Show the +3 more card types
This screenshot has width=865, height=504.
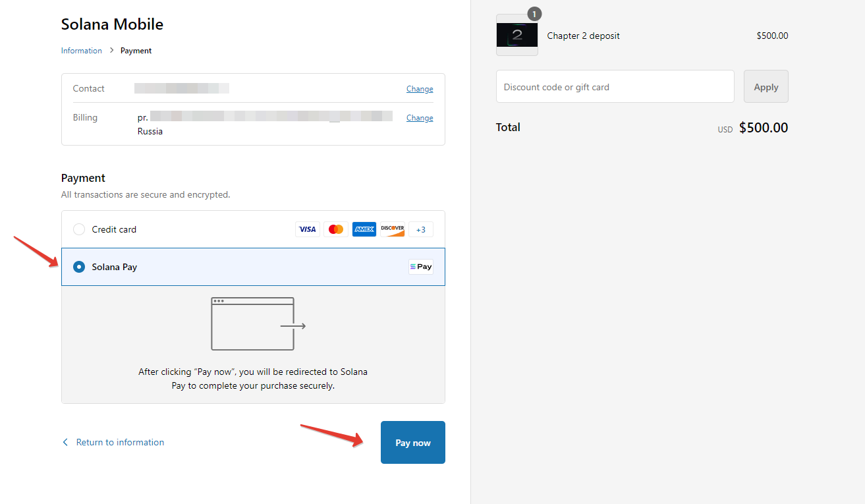[421, 229]
